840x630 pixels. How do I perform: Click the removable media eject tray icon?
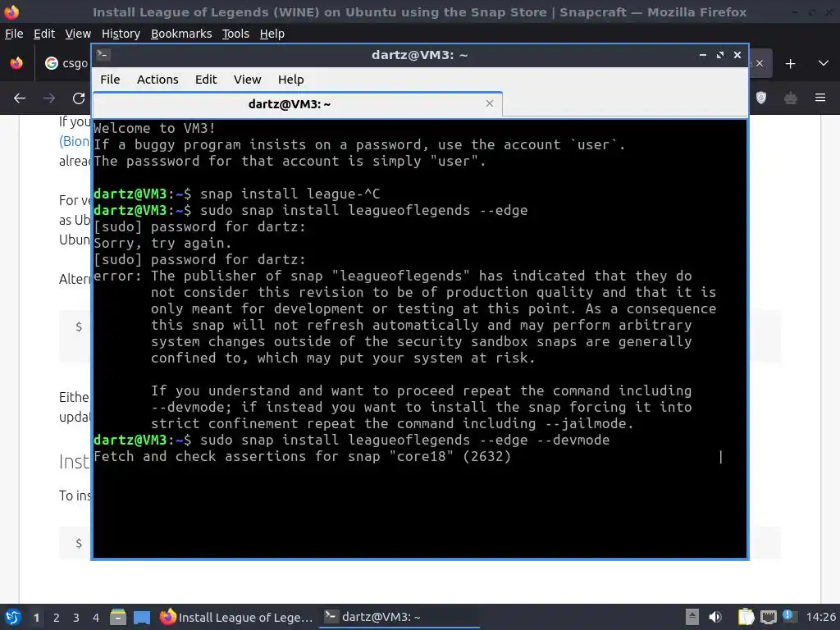click(692, 617)
